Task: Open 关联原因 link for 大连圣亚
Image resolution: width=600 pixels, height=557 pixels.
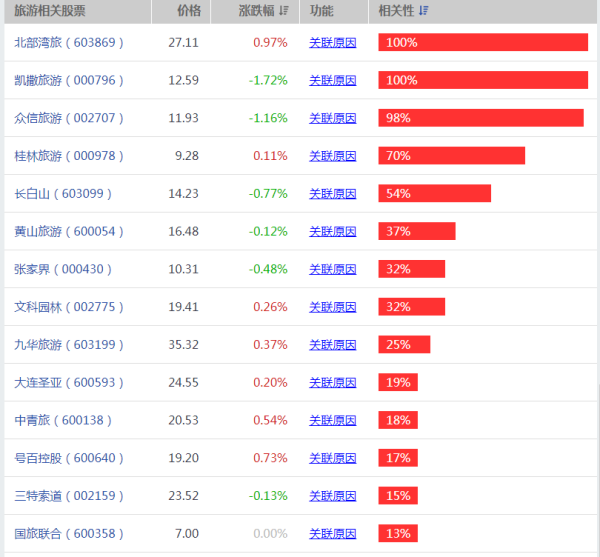Action: point(333,383)
